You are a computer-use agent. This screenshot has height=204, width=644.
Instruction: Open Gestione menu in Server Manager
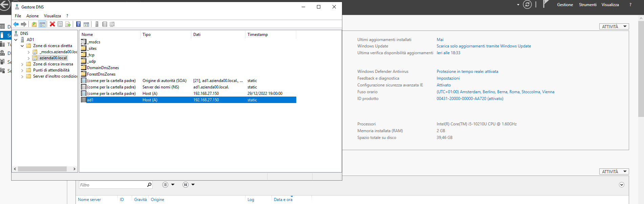click(x=565, y=5)
